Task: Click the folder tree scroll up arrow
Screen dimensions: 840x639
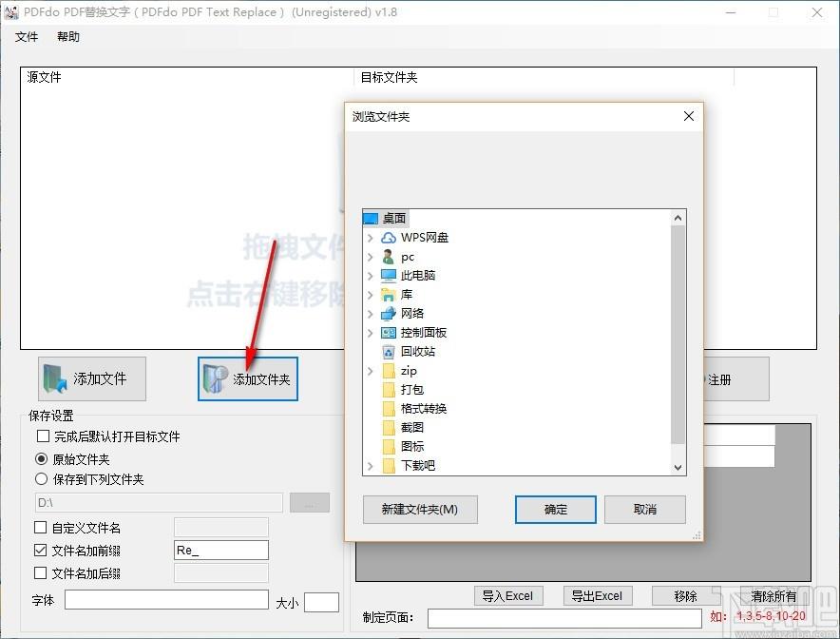Action: click(x=678, y=218)
